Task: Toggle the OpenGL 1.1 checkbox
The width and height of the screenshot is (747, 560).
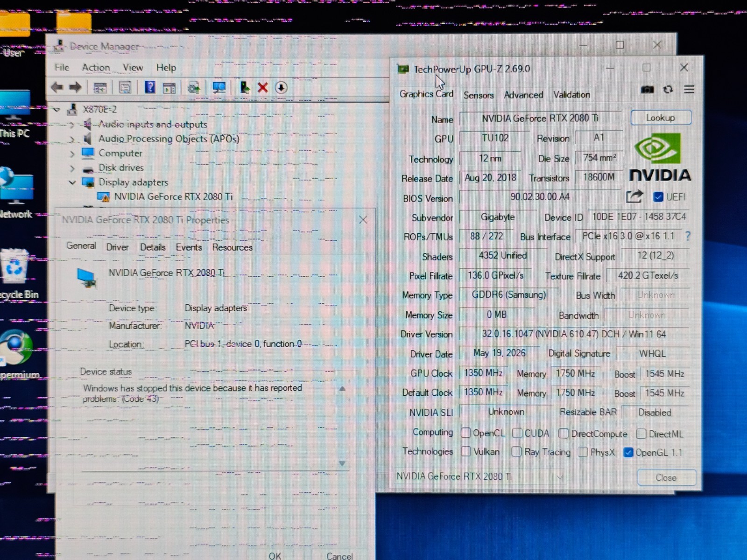Action: click(x=628, y=452)
